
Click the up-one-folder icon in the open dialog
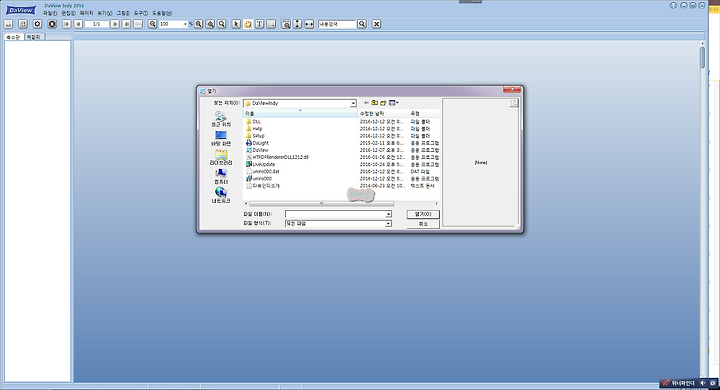click(375, 103)
